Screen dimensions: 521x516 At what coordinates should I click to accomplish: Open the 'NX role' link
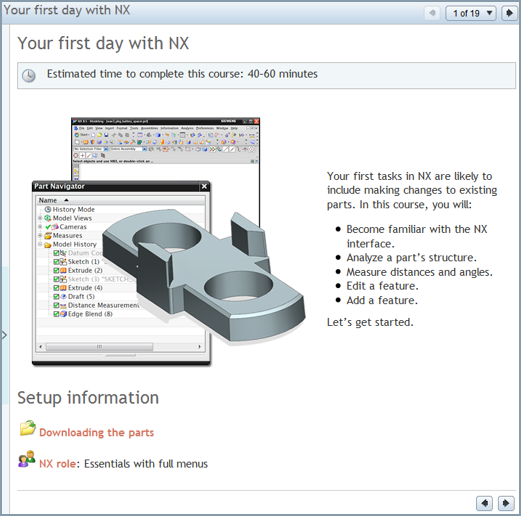pos(57,464)
